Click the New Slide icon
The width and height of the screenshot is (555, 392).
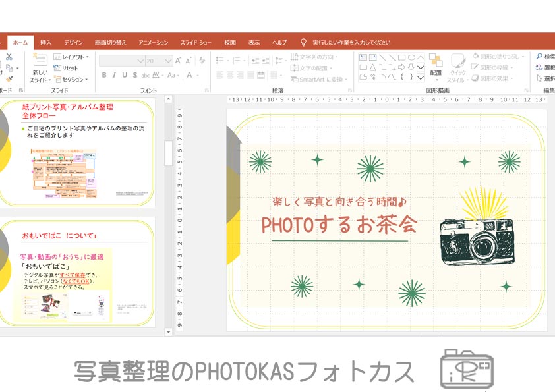40,61
